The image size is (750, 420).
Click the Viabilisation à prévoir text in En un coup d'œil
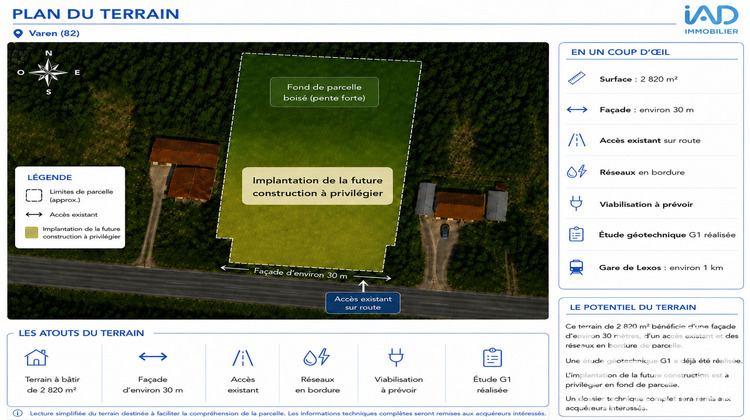(646, 204)
